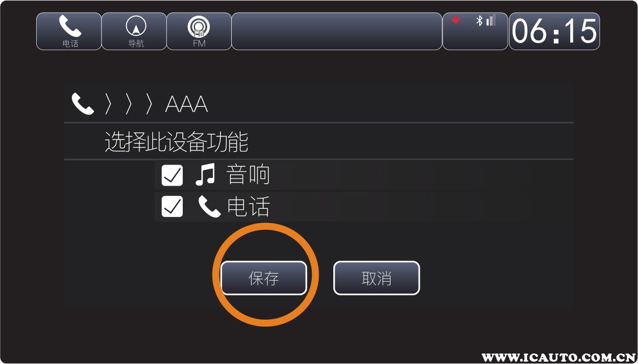Save settings with 保存 button
Screen dimensions: 638x364
(x=264, y=278)
